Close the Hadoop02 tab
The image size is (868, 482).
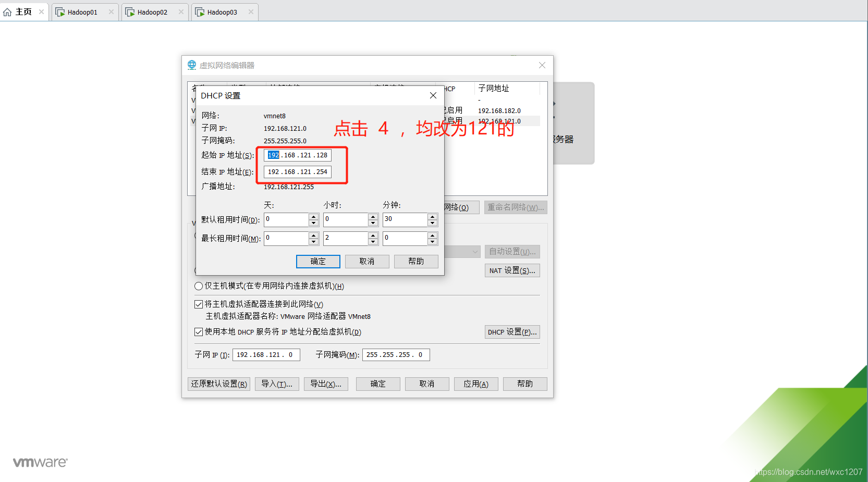pos(181,12)
